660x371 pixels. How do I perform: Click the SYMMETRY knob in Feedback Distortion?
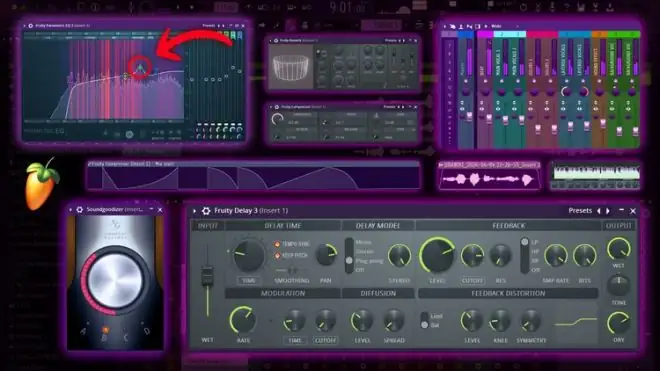click(531, 321)
